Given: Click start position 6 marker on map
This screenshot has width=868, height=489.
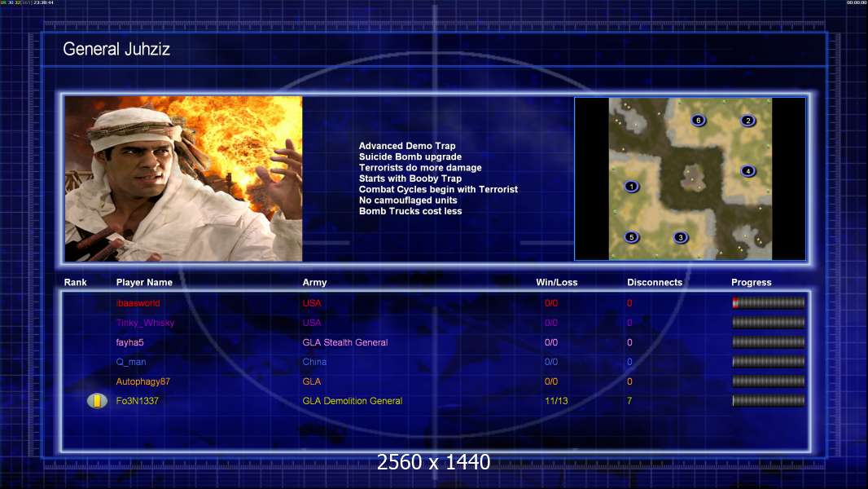Looking at the screenshot, I should [x=698, y=120].
